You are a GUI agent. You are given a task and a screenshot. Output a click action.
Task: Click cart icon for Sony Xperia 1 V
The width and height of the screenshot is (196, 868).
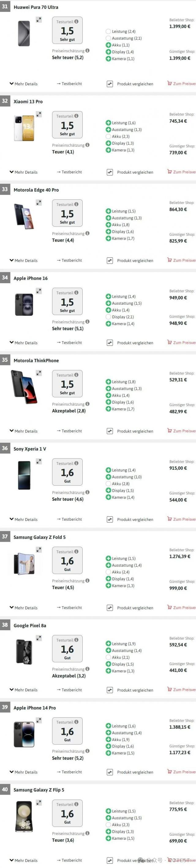[x=169, y=519]
